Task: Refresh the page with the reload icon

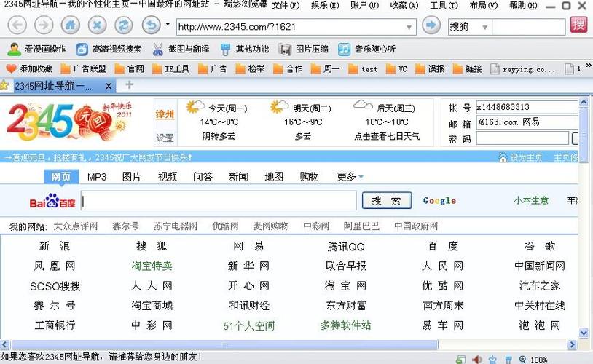Action: click(x=124, y=25)
